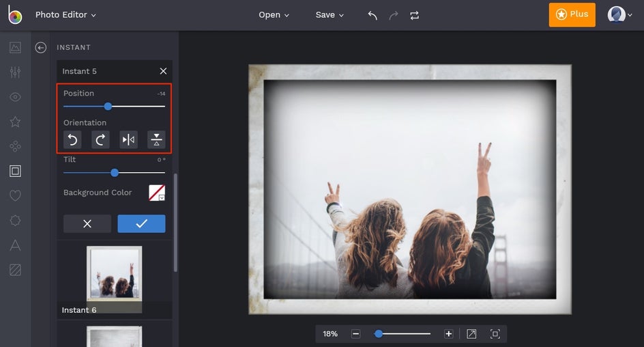Screen dimensions: 644x347
Task: Select the Instant 6 frame thumbnail
Action: (114, 279)
